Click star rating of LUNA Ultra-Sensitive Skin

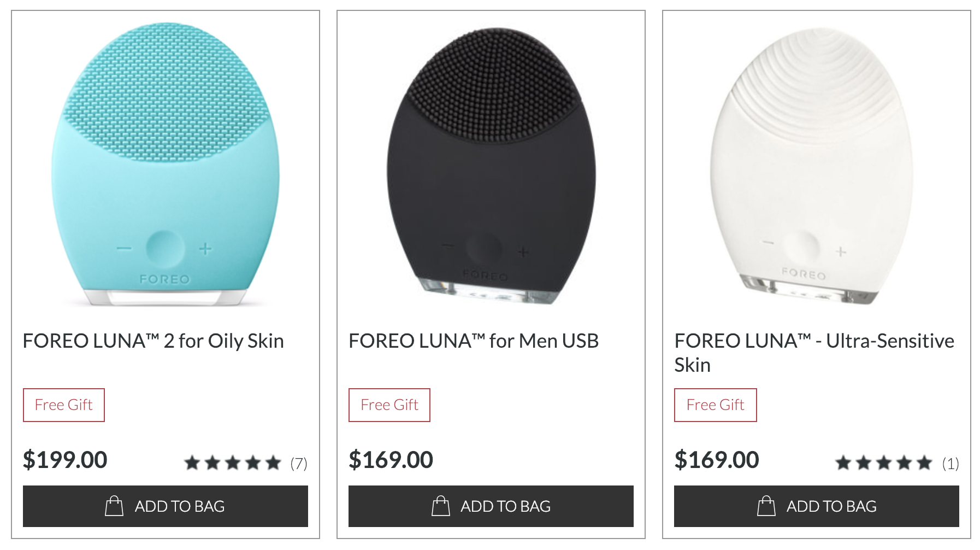click(x=883, y=463)
